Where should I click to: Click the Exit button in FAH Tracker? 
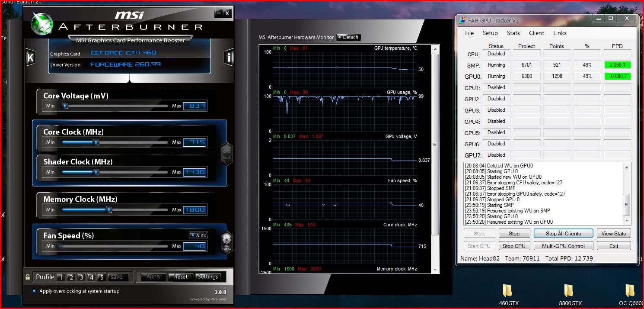614,246
